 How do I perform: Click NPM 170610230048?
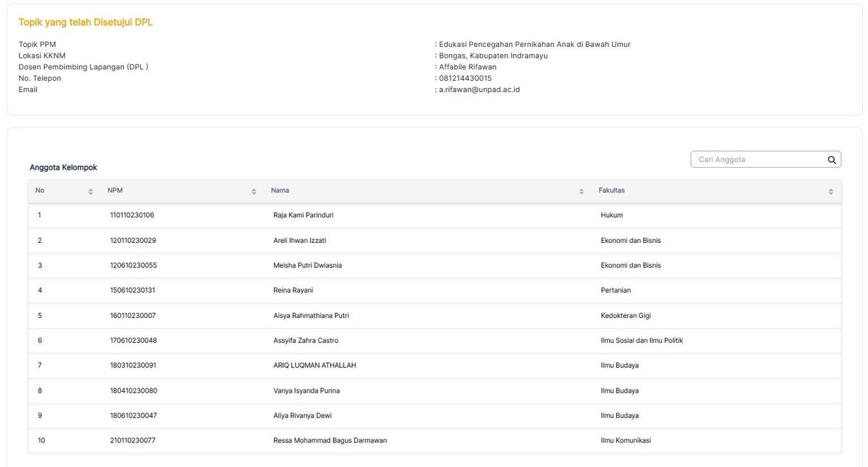[x=133, y=340]
